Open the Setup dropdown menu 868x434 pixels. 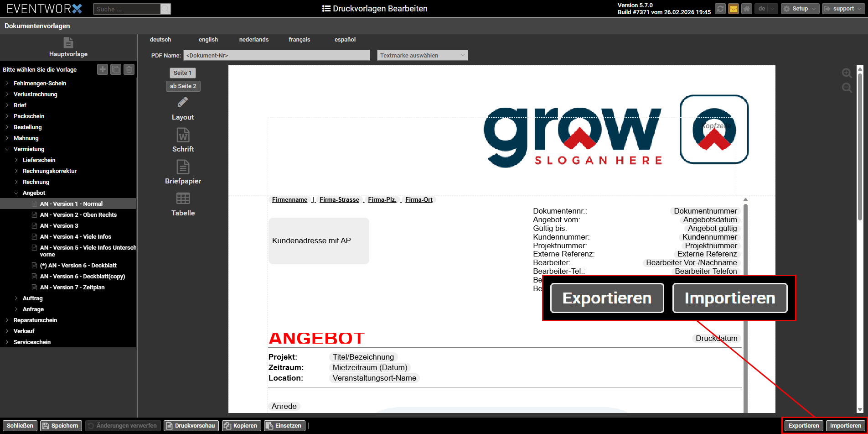[800, 9]
